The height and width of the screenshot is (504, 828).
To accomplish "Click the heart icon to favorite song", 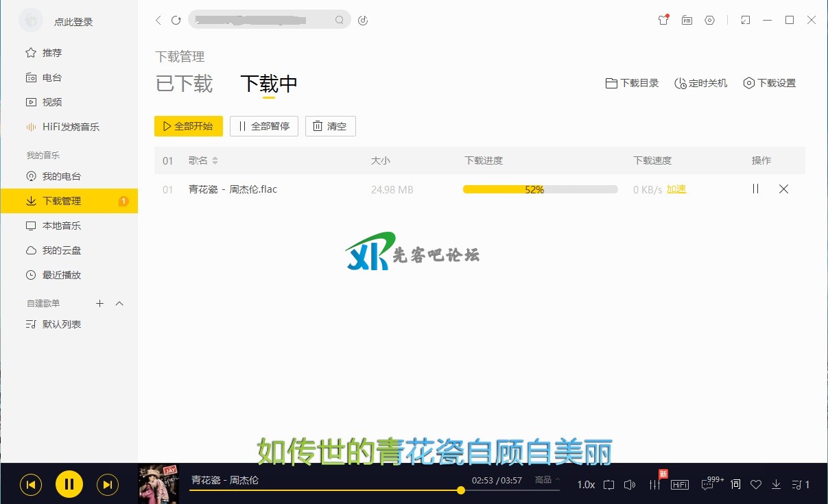I will (x=756, y=485).
